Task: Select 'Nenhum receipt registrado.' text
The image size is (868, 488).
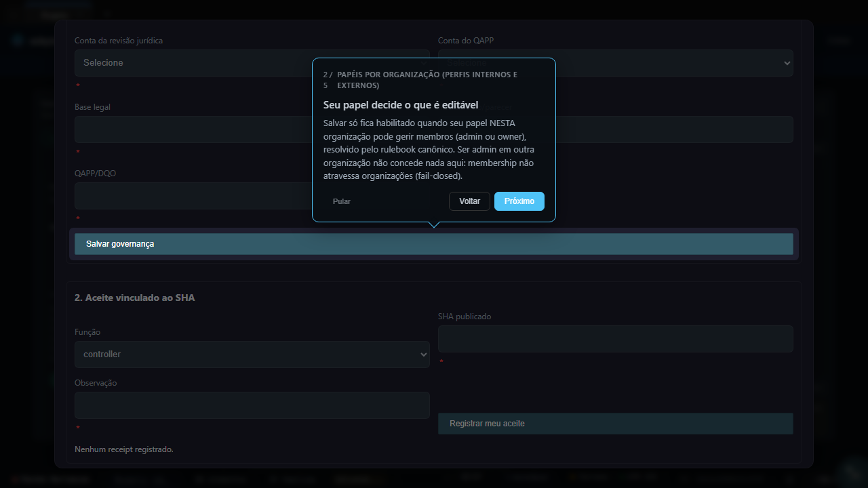Action: click(124, 449)
